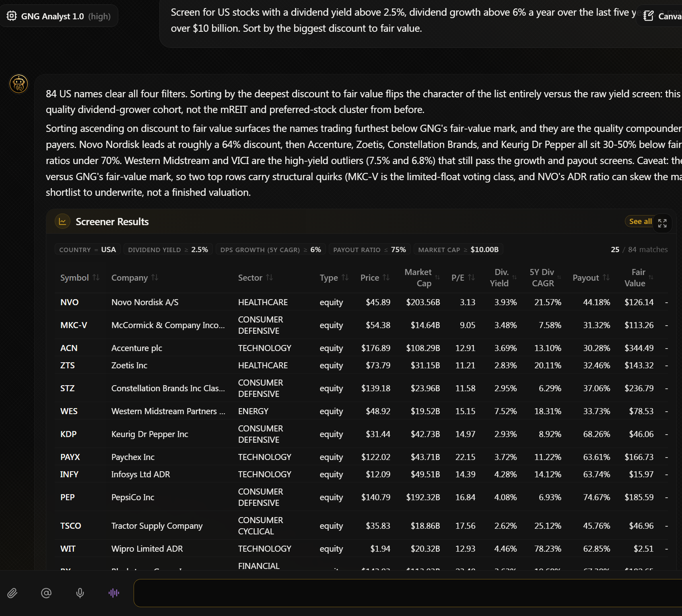Click the GNG analyst robot avatar
Viewport: 682px width, 616px height.
tap(19, 84)
